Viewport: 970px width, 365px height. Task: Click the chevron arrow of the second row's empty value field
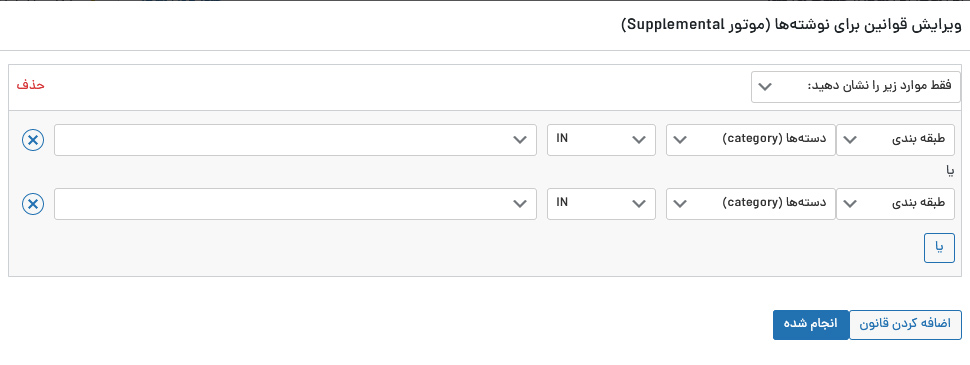(520, 204)
